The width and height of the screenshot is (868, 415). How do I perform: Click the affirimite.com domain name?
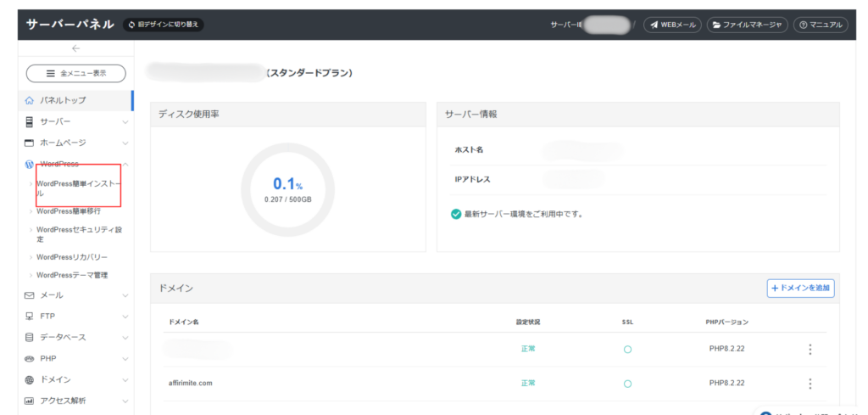(x=191, y=384)
